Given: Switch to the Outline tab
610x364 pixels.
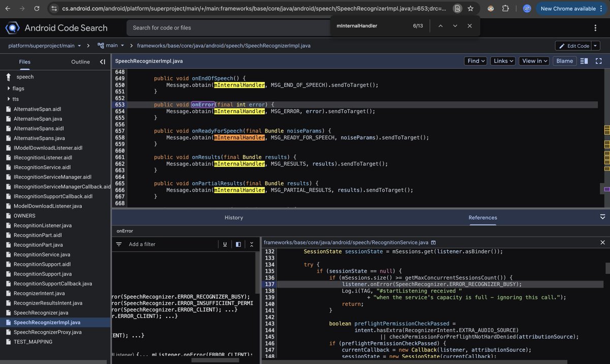Looking at the screenshot, I should click(x=80, y=62).
